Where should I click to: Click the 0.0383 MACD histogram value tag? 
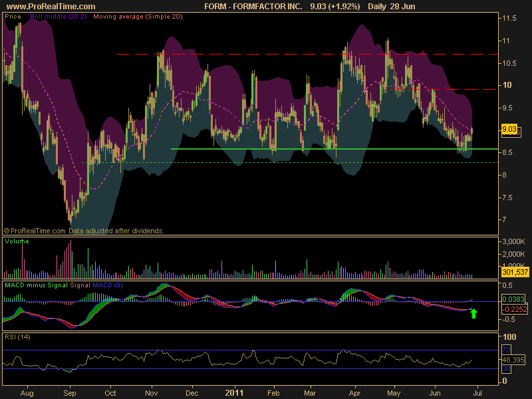(x=513, y=299)
